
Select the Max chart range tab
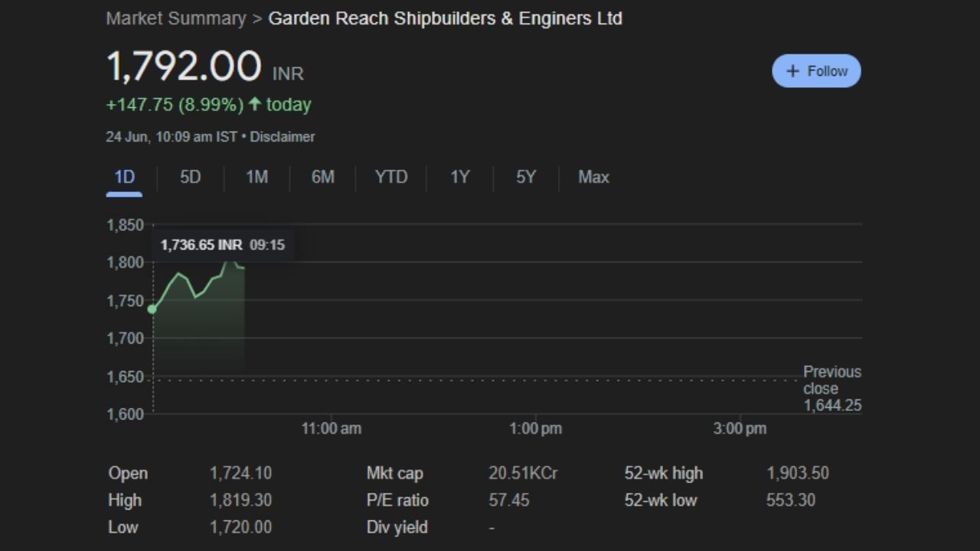pos(593,178)
